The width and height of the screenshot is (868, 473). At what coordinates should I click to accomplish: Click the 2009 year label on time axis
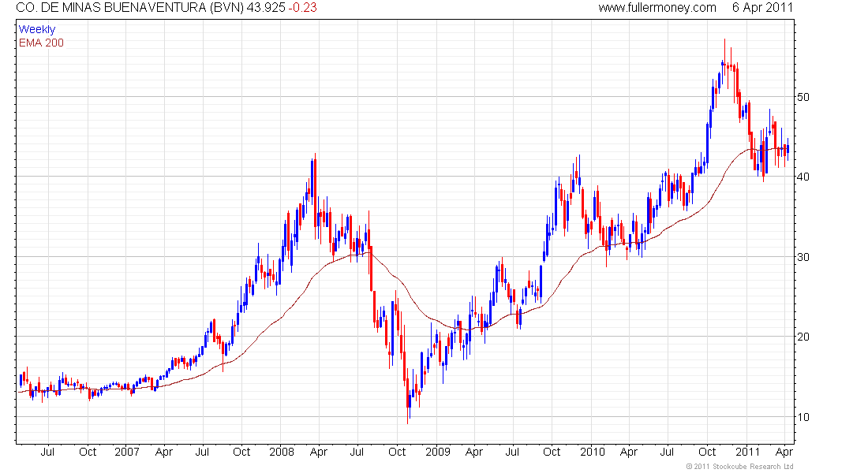point(438,452)
